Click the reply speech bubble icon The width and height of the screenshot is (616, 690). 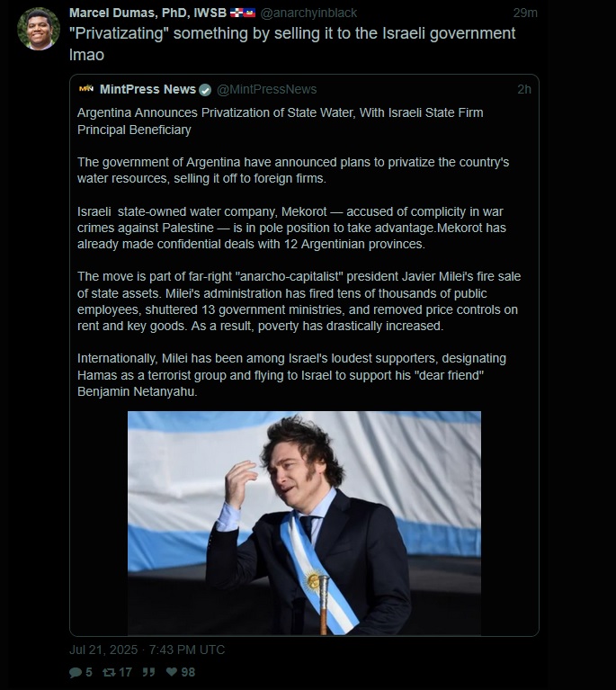click(76, 672)
